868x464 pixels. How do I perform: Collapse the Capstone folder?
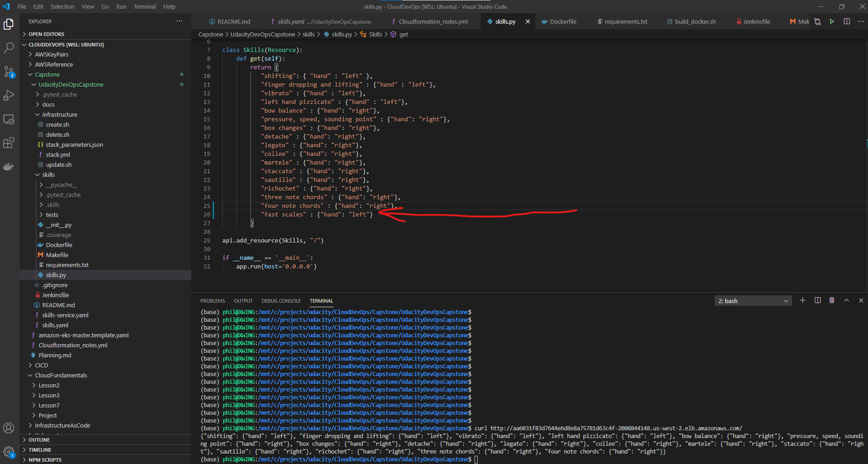pos(106,75)
